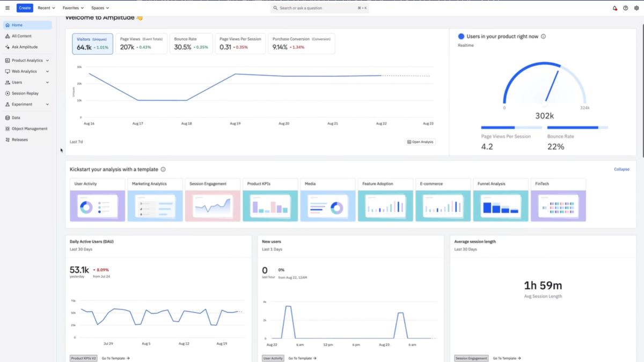Screen dimensions: 644x362
Task: Click the Product KPIs V2 tag
Action: 84,358
